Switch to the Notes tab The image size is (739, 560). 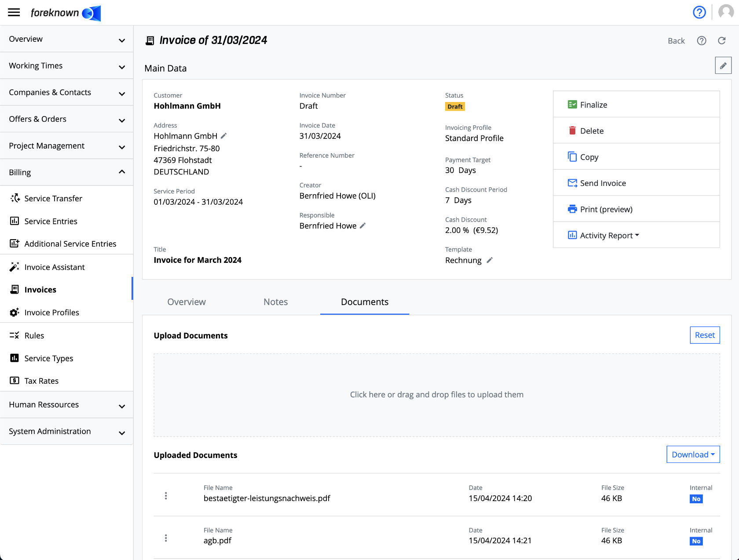(275, 302)
